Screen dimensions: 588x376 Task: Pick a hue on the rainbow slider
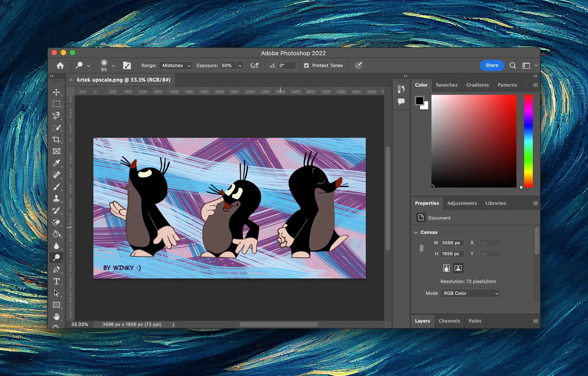[528, 141]
